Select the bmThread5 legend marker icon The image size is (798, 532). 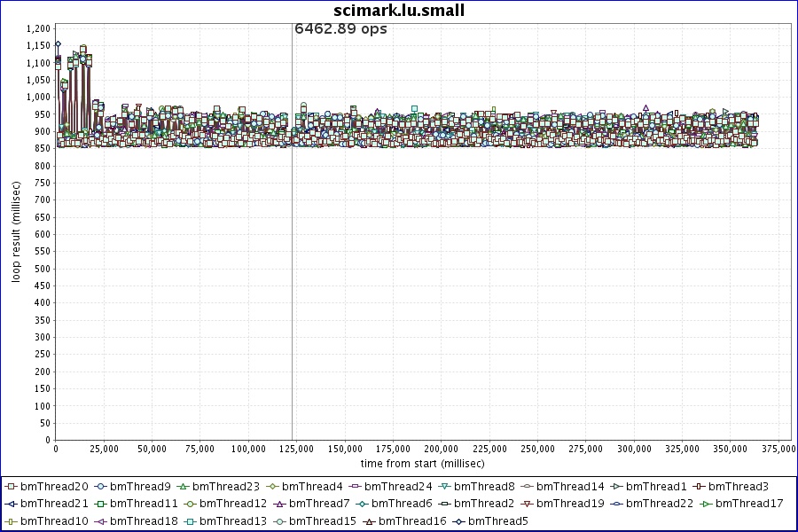[x=459, y=521]
